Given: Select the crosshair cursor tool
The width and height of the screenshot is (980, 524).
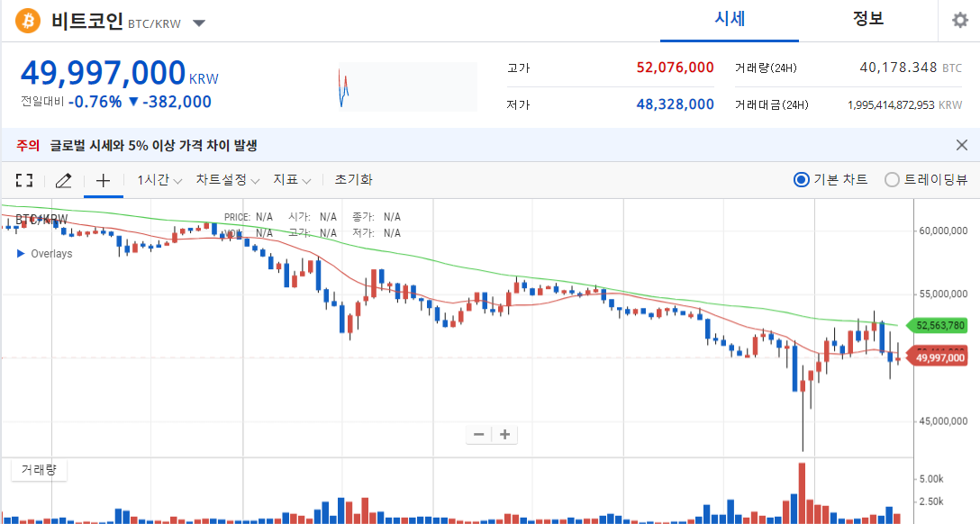Looking at the screenshot, I should point(103,180).
